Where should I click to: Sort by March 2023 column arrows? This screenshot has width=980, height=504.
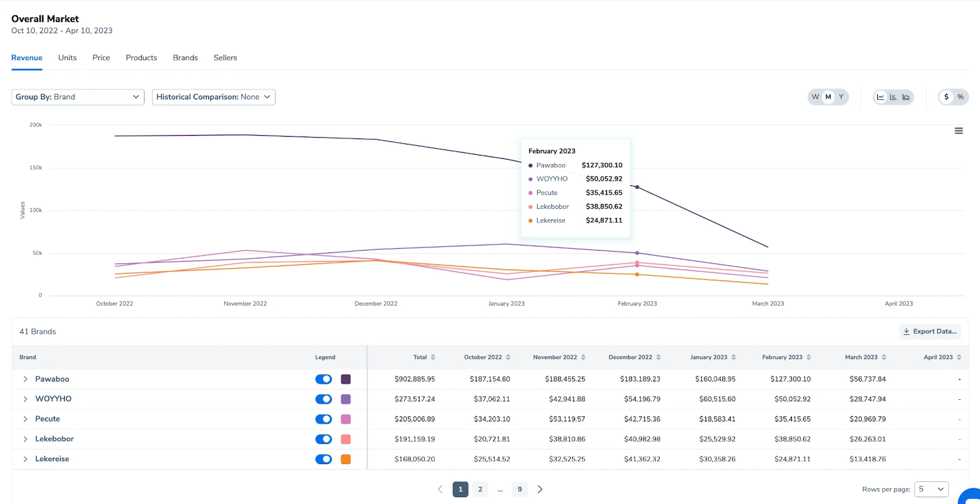pyautogui.click(x=884, y=357)
